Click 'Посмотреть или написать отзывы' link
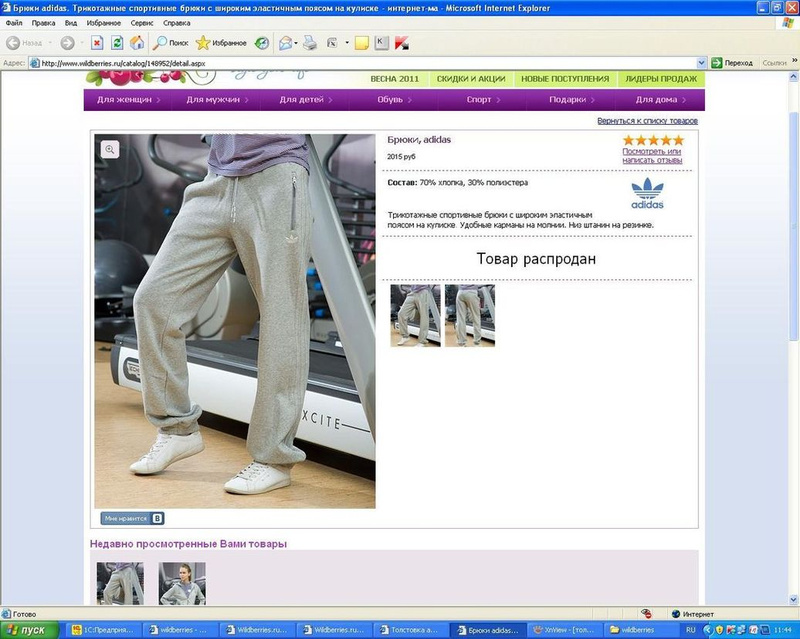The width and height of the screenshot is (800, 639). click(x=652, y=156)
